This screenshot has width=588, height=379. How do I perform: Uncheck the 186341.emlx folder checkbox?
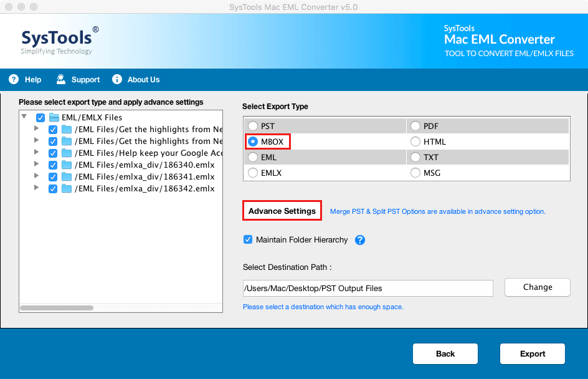click(x=53, y=177)
